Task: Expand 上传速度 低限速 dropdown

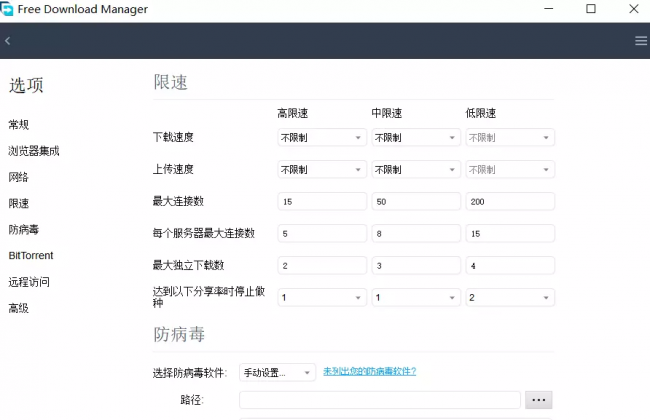Action: coord(510,169)
